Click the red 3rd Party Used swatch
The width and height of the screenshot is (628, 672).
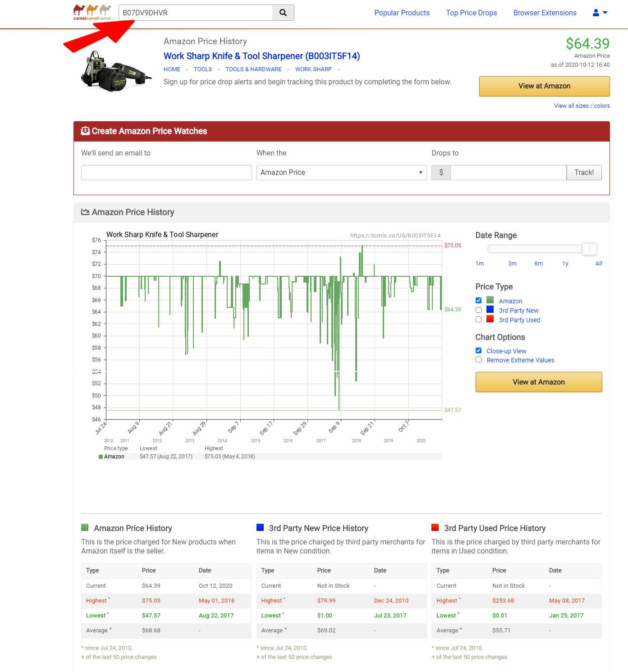tap(490, 319)
